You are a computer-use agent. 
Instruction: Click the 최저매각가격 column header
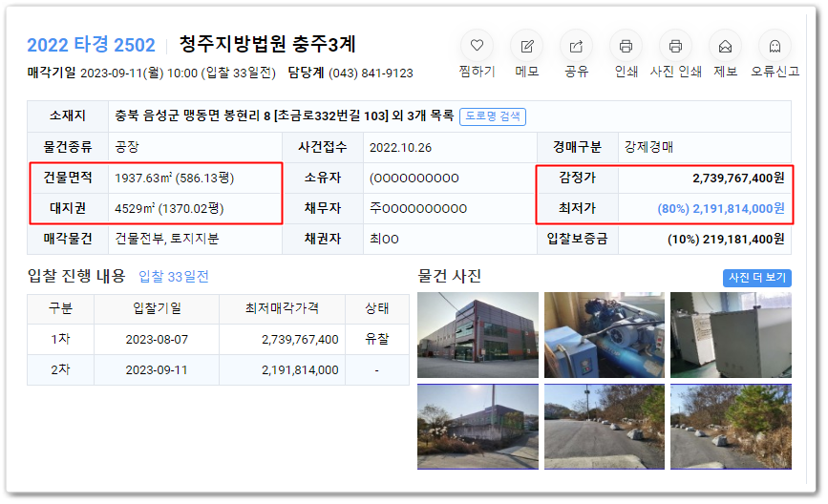pyautogui.click(x=282, y=308)
